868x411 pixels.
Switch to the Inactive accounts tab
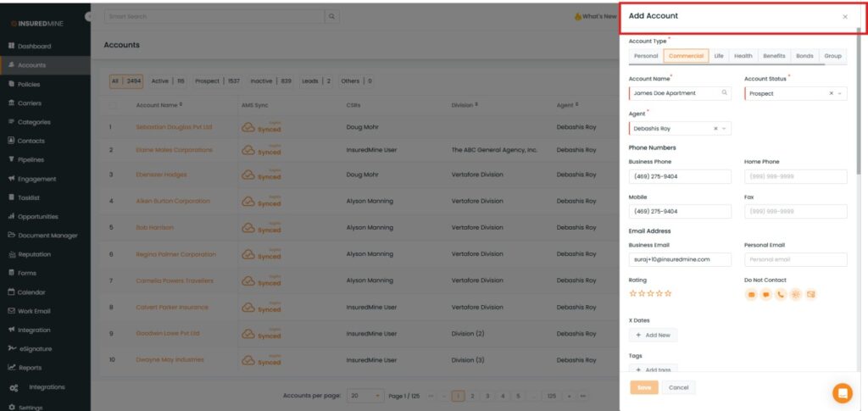coord(261,81)
